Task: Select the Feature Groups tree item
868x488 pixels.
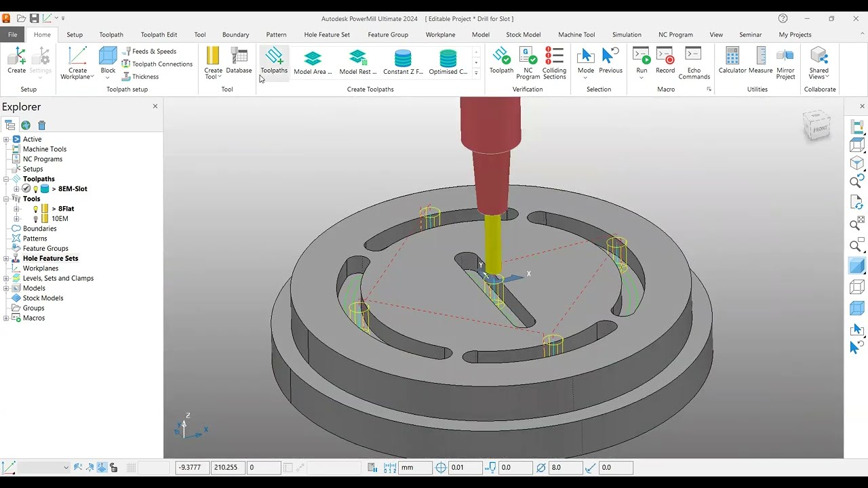Action: click(x=45, y=249)
